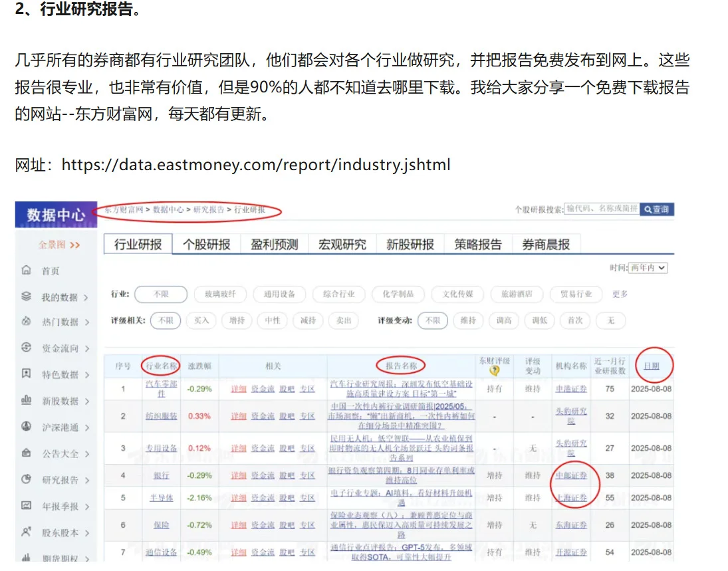Click the 我的数据 layers icon

(x=27, y=296)
